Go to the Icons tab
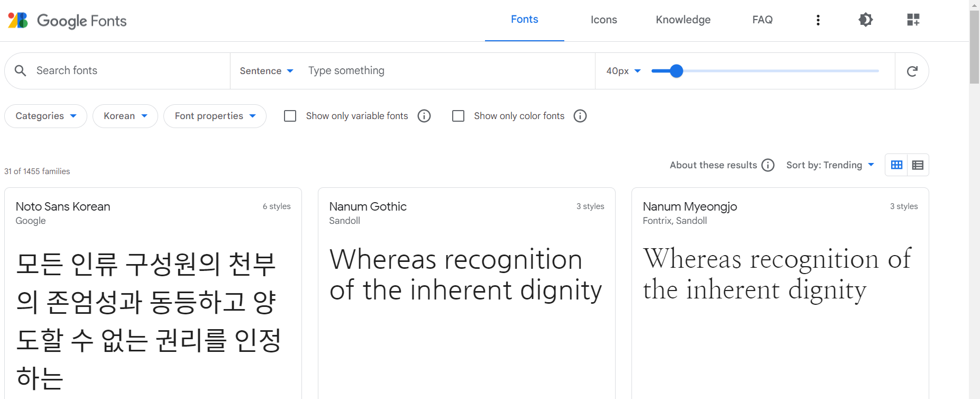 (x=603, y=20)
